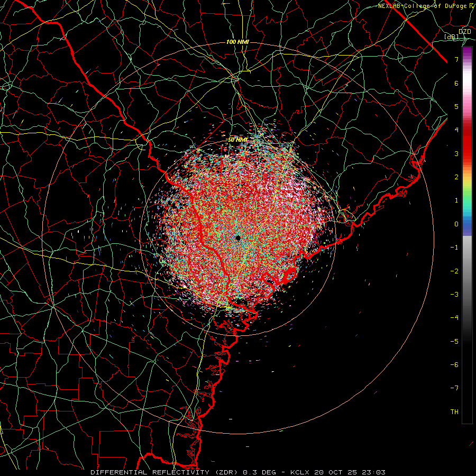Click the '-3' value on the color scale
The width and height of the screenshot is (476, 476).
(x=454, y=295)
